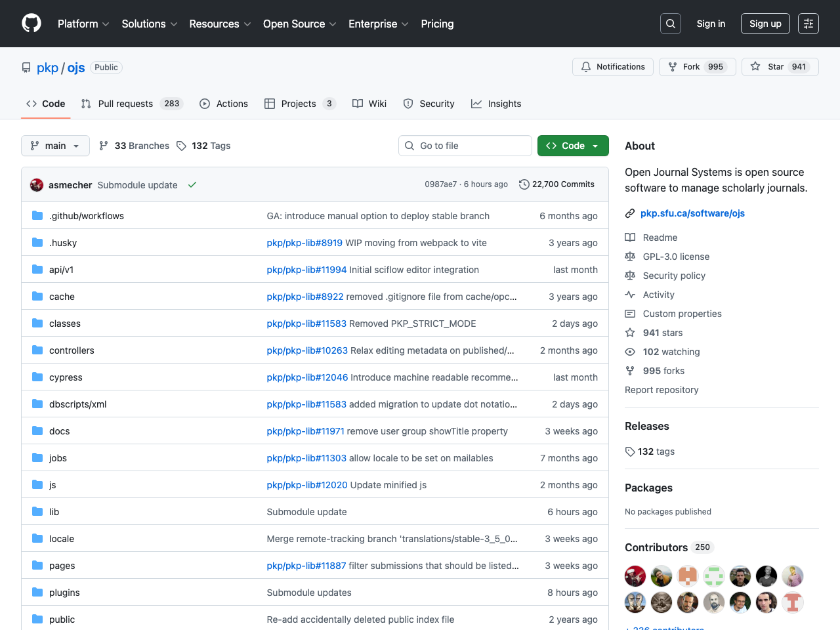Star the pkp/ojs repository
Screen dimensions: 840x630
pyautogui.click(x=780, y=67)
